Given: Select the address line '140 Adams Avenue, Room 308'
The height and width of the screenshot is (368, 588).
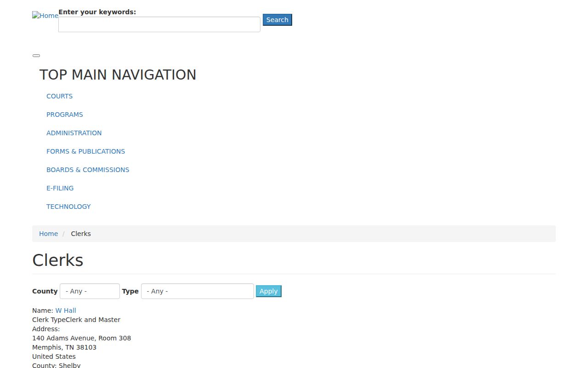Looking at the screenshot, I should [82, 338].
